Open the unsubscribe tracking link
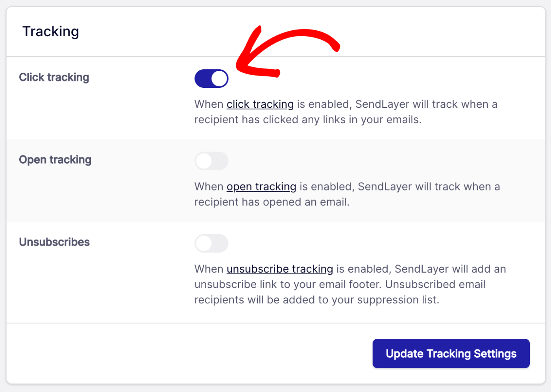 279,269
